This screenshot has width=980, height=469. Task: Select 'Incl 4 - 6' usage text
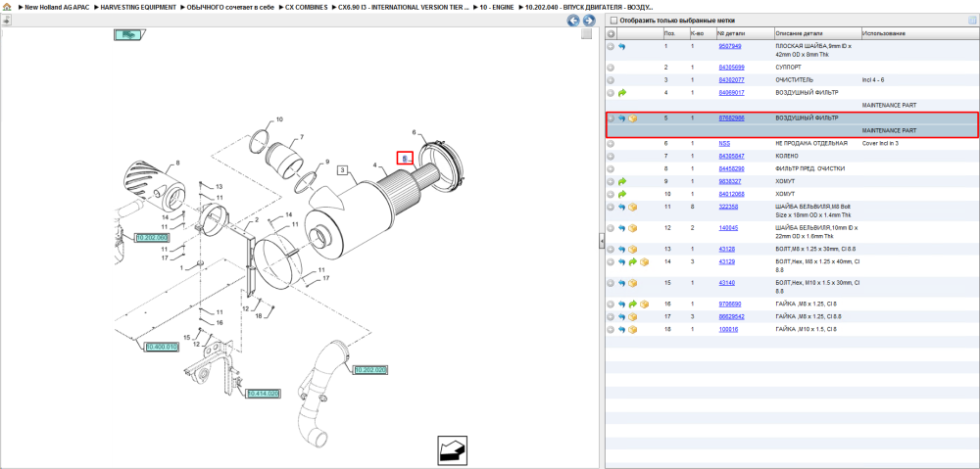[874, 80]
